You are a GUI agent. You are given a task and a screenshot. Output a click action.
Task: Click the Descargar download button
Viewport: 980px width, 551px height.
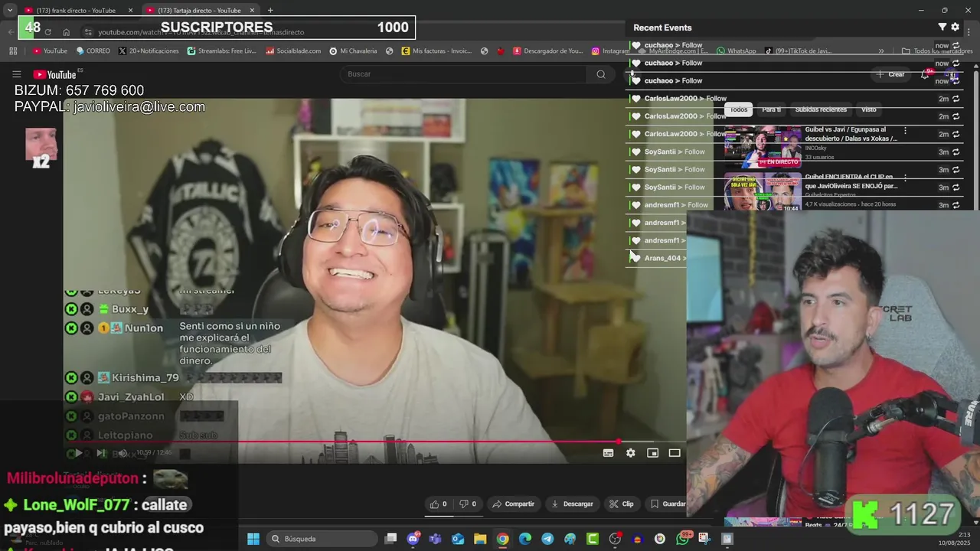(x=572, y=504)
